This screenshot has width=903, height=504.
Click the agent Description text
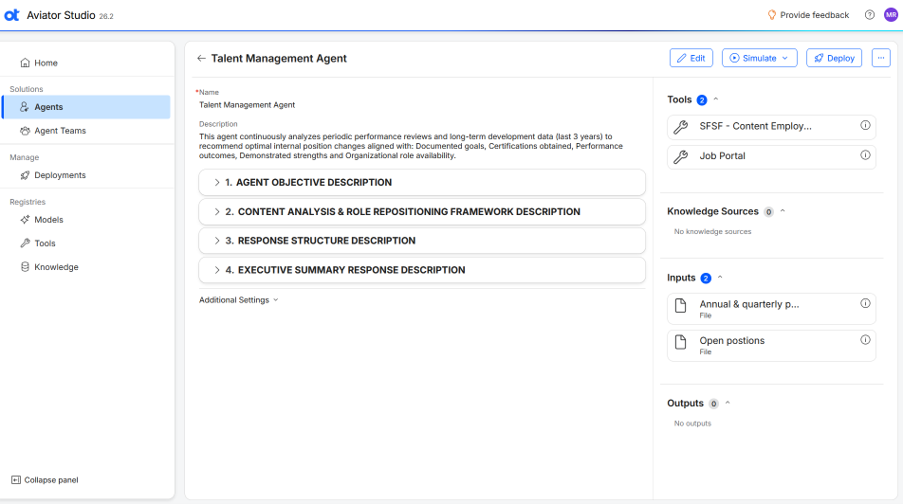click(x=411, y=146)
